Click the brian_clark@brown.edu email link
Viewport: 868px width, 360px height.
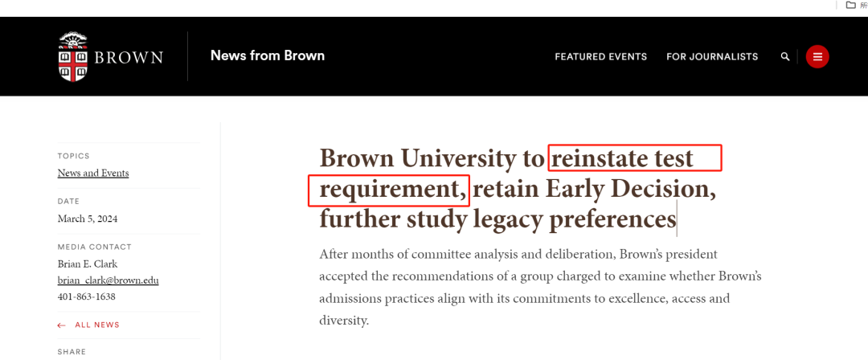pos(108,280)
